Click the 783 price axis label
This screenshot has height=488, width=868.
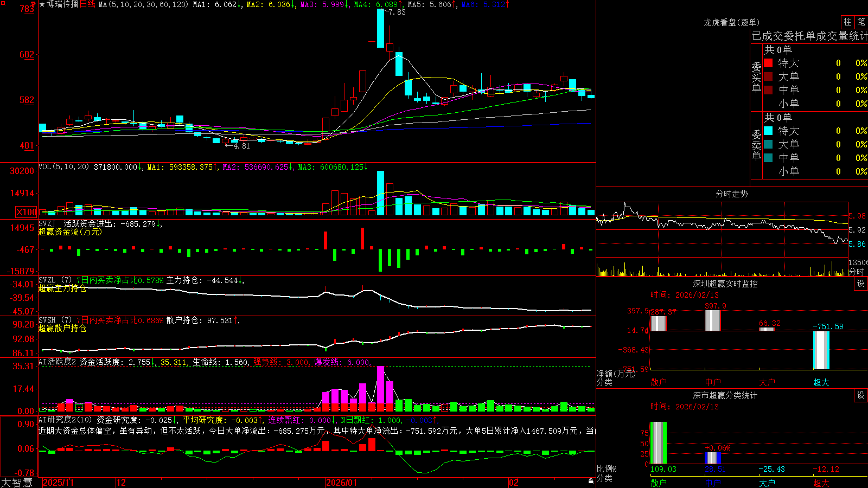tap(27, 9)
